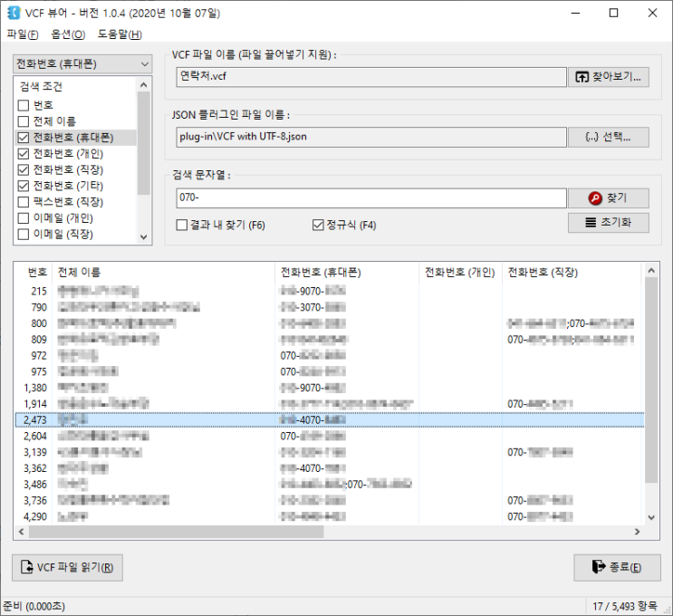The height and width of the screenshot is (616, 673).
Task: Open the 전화번호 (휴대폰) combo box
Action: 82,64
